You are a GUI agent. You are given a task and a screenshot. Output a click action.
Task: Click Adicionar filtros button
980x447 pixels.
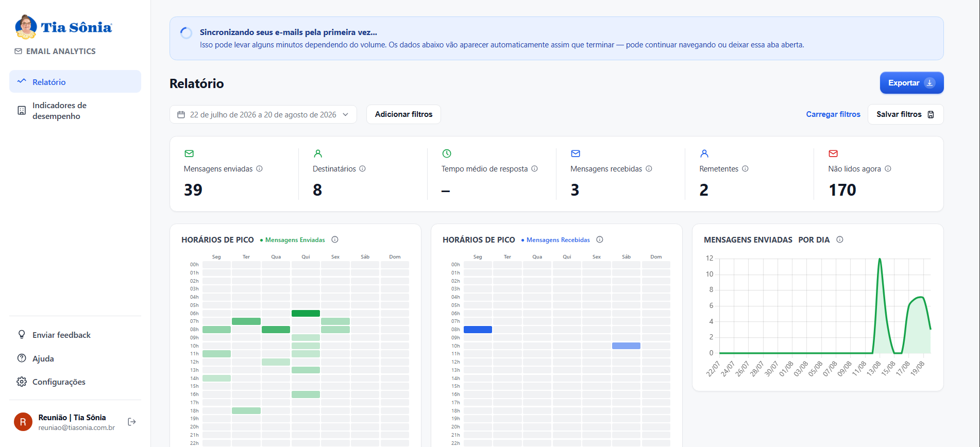(403, 114)
